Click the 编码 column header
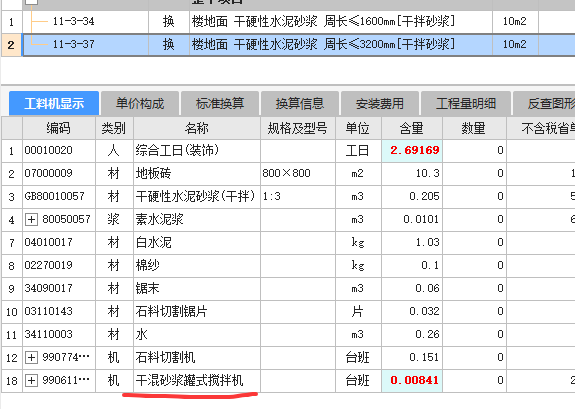The width and height of the screenshot is (575, 409). tap(59, 128)
